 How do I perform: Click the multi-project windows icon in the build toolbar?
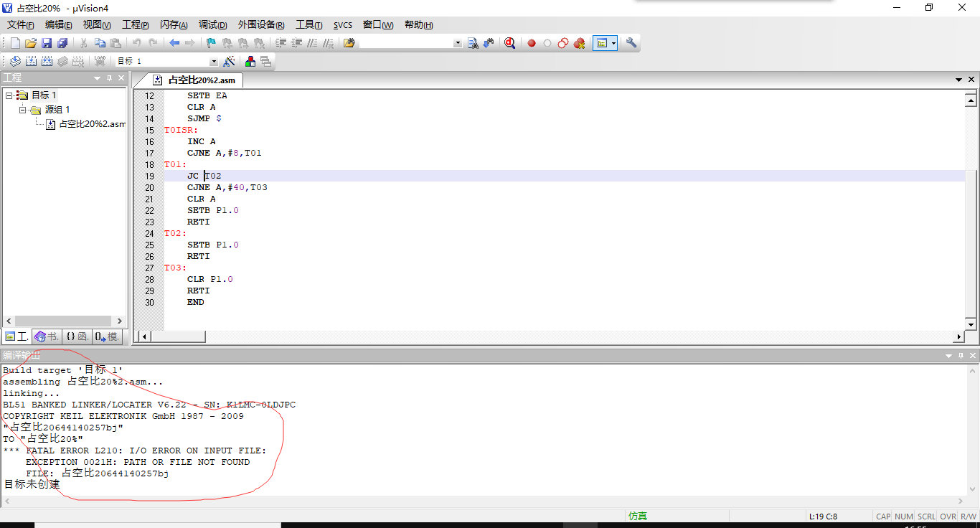pyautogui.click(x=266, y=62)
